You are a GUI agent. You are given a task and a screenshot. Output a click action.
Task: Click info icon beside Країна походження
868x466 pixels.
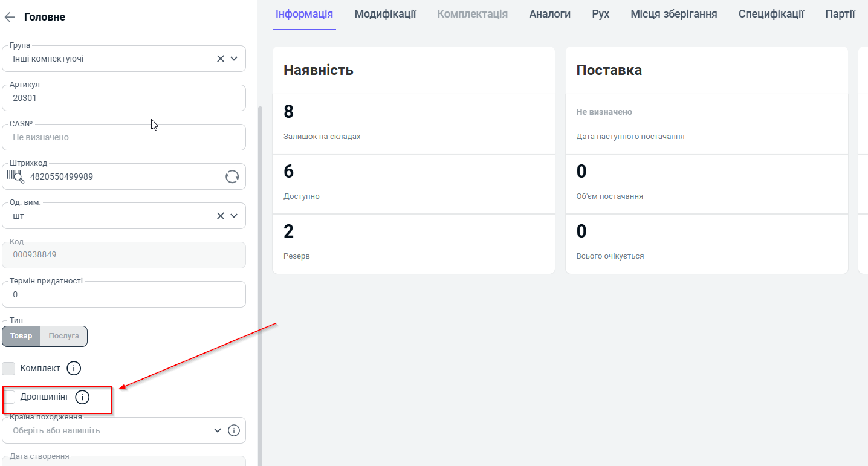(234, 430)
